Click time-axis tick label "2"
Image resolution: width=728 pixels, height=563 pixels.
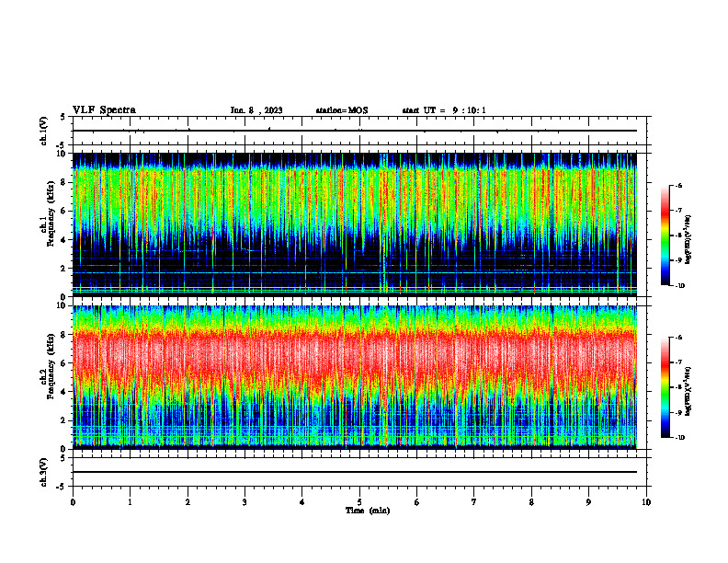[188, 502]
